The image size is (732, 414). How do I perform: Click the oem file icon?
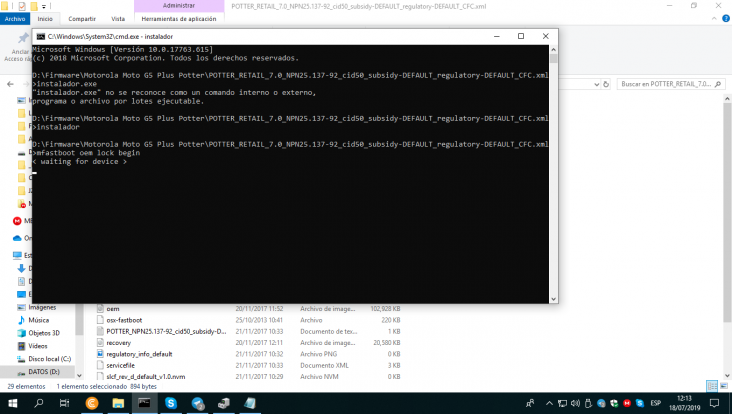tap(100, 309)
